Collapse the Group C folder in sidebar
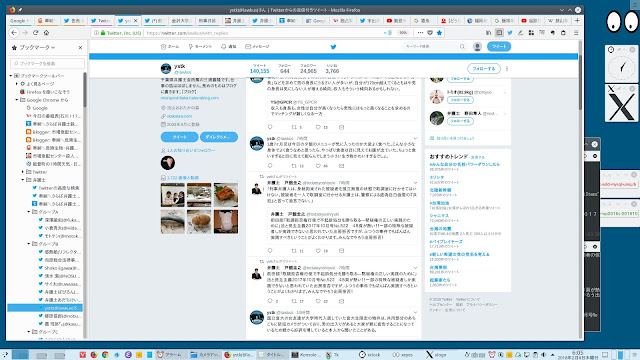This screenshot has height=360, width=640. [x=29, y=332]
